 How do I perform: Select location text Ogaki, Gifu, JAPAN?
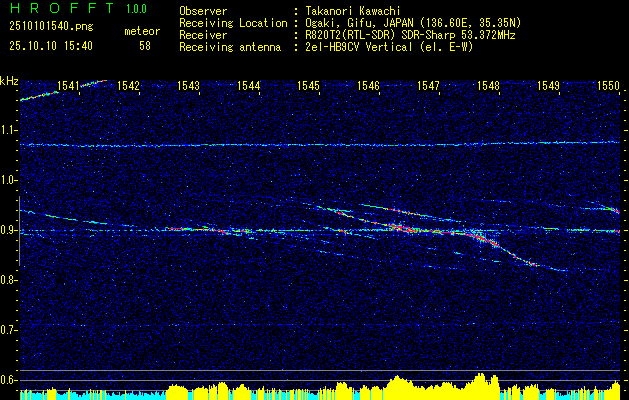pyautogui.click(x=359, y=23)
